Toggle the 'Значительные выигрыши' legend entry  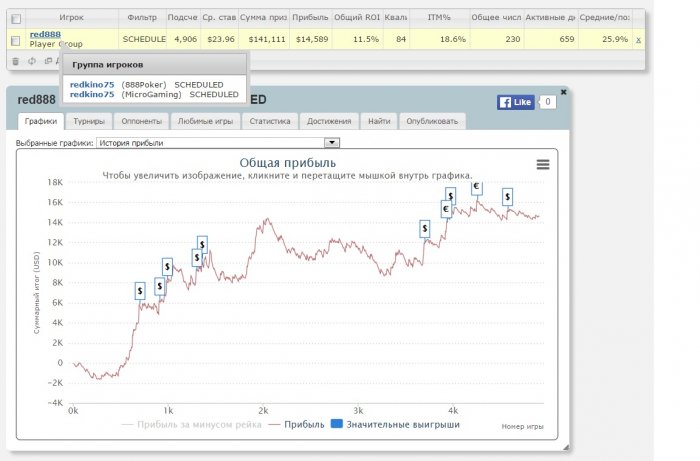point(395,424)
